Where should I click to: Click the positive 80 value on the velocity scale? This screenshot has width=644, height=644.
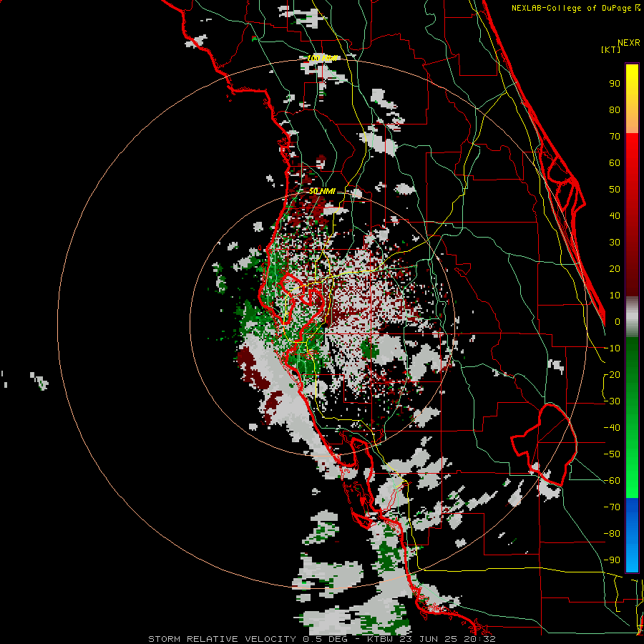click(615, 110)
